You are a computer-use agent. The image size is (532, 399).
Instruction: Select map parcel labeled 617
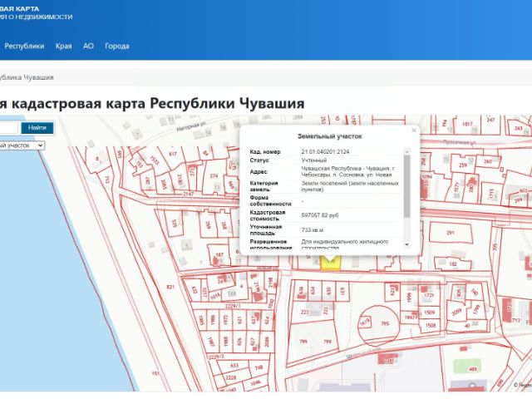click(x=173, y=154)
